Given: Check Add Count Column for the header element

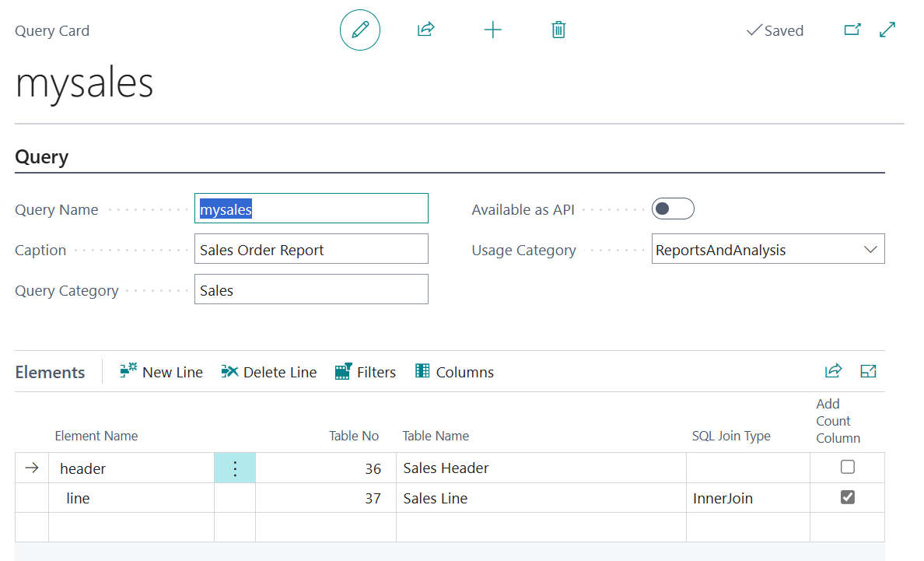Looking at the screenshot, I should [x=847, y=467].
